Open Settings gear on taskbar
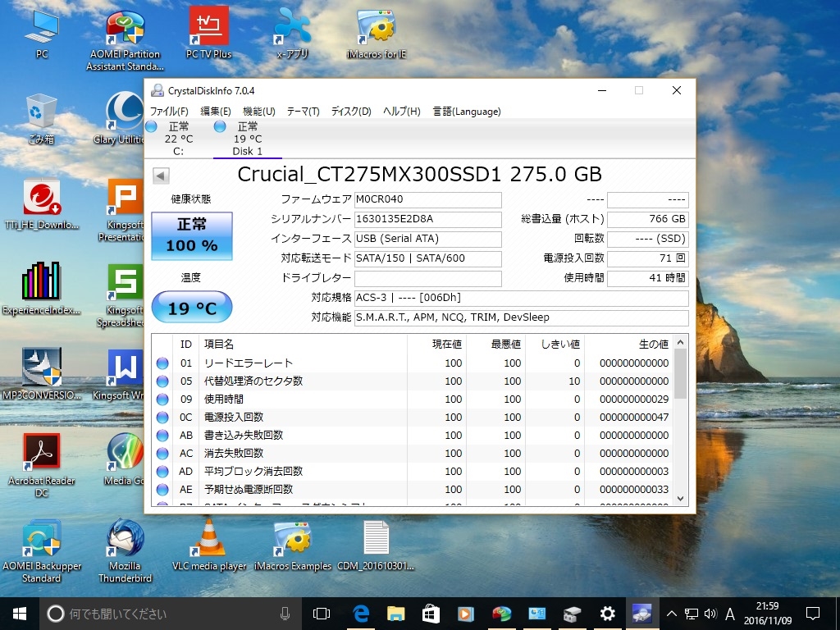Screen dimensions: 840x630 coord(607,614)
